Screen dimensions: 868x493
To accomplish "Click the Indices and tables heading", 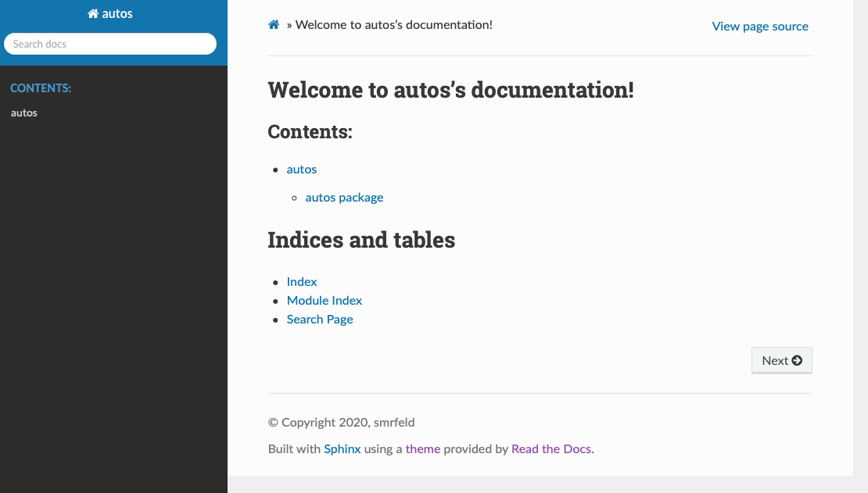I will (x=361, y=240).
